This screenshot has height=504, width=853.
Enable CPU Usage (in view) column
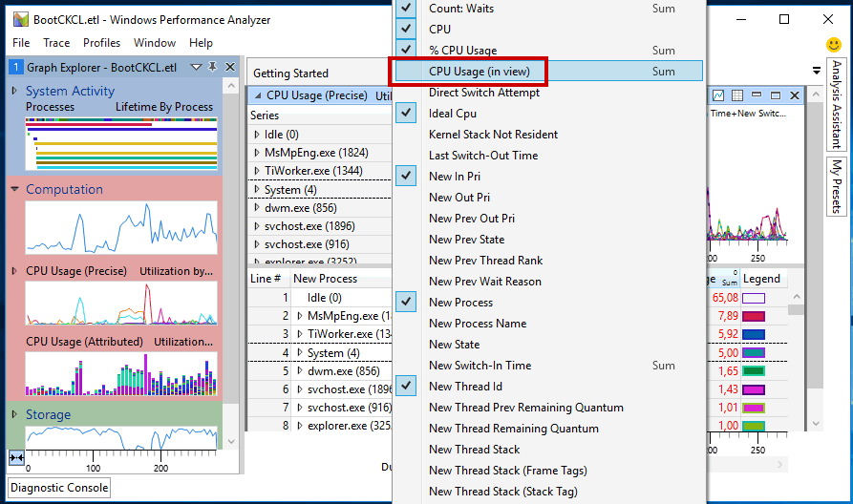pos(548,72)
